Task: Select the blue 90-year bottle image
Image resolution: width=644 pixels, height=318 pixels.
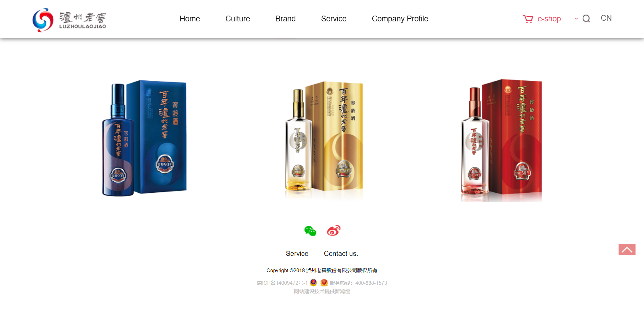Action: (144, 138)
